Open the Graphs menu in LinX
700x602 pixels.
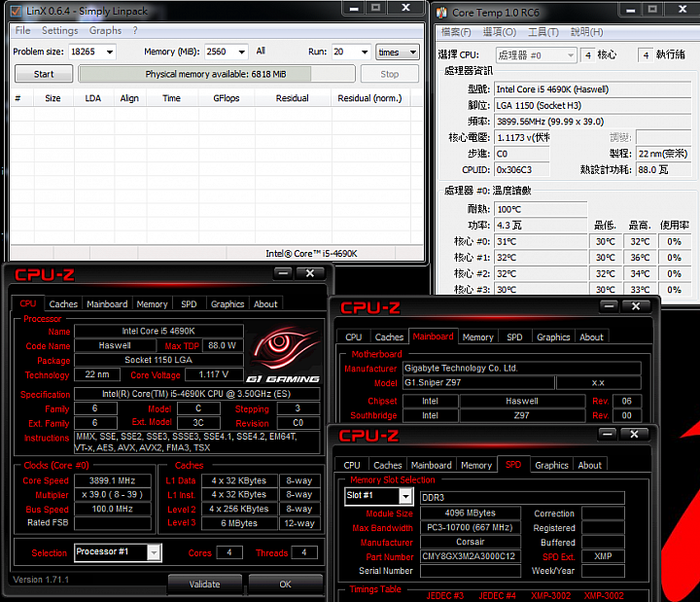pos(105,31)
